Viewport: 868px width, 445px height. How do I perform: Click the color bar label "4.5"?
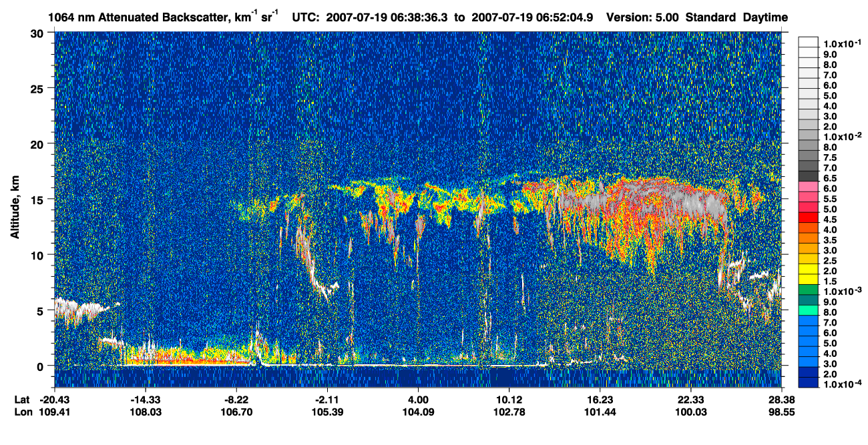coord(830,220)
